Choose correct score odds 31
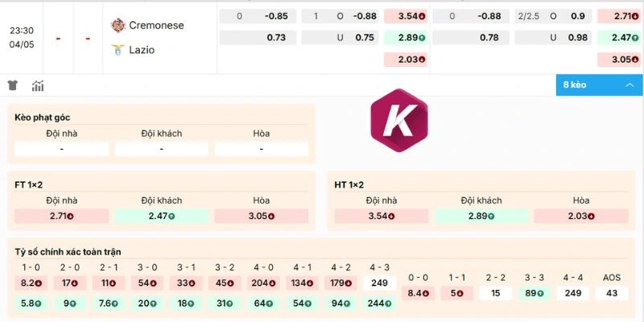This screenshot has width=644, height=322. [225, 303]
